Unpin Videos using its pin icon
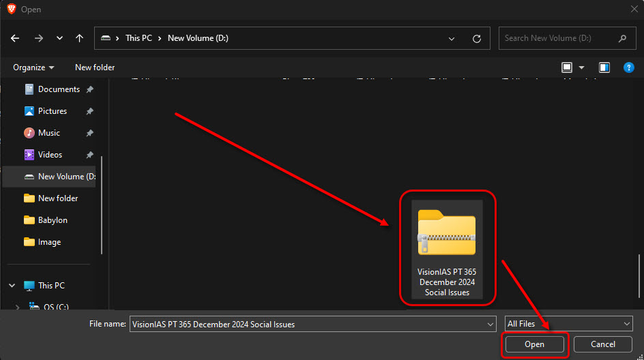Image resolution: width=644 pixels, height=360 pixels. [89, 154]
